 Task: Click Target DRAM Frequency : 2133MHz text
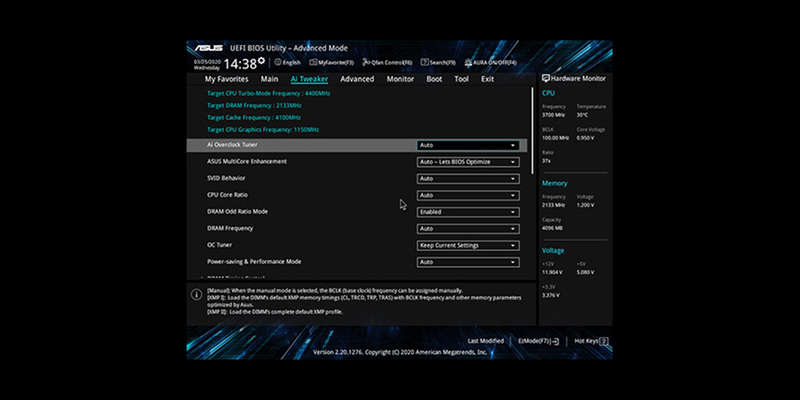(254, 106)
